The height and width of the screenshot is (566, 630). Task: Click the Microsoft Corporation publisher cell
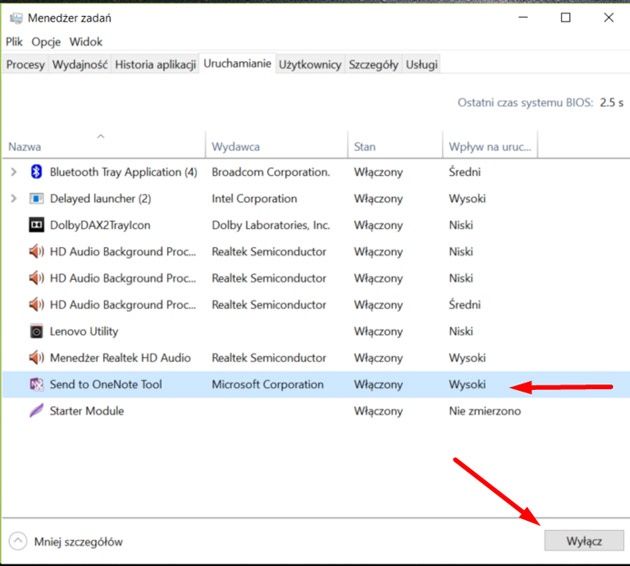tap(268, 384)
